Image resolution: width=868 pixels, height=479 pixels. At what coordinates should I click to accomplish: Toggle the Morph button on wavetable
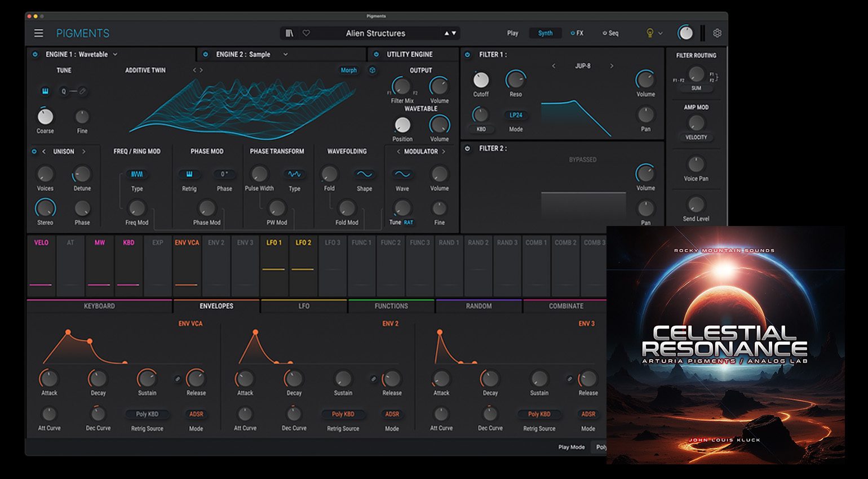point(348,70)
